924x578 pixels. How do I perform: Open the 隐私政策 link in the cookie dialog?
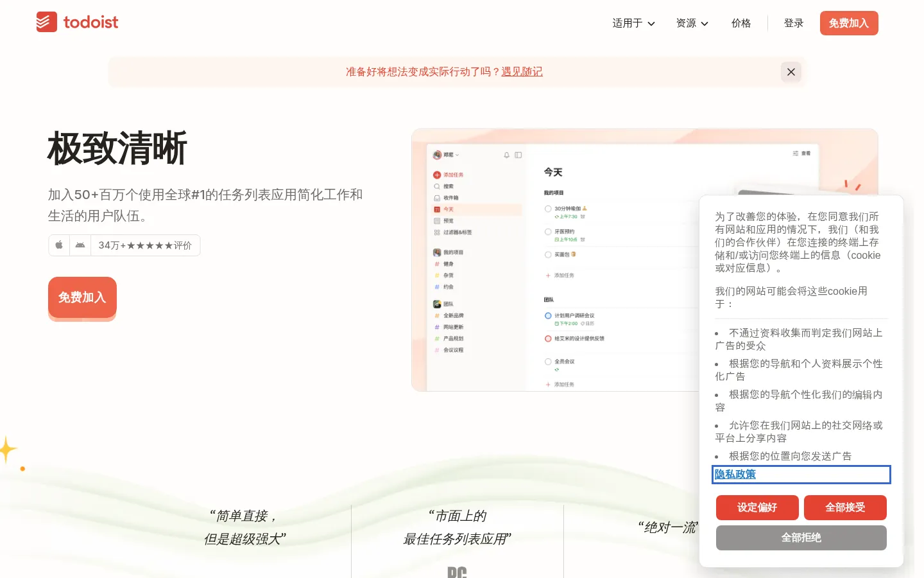click(x=735, y=474)
